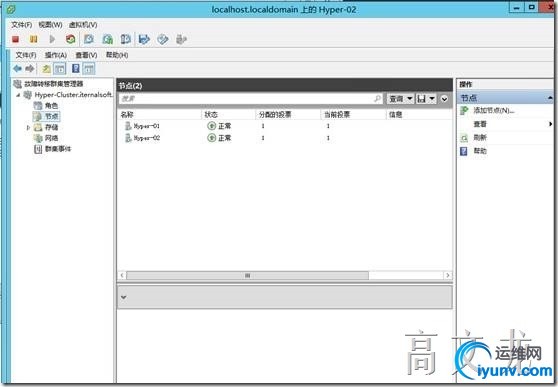Click 添加节点(N)... action
This screenshot has width=558, height=387.
(x=494, y=111)
